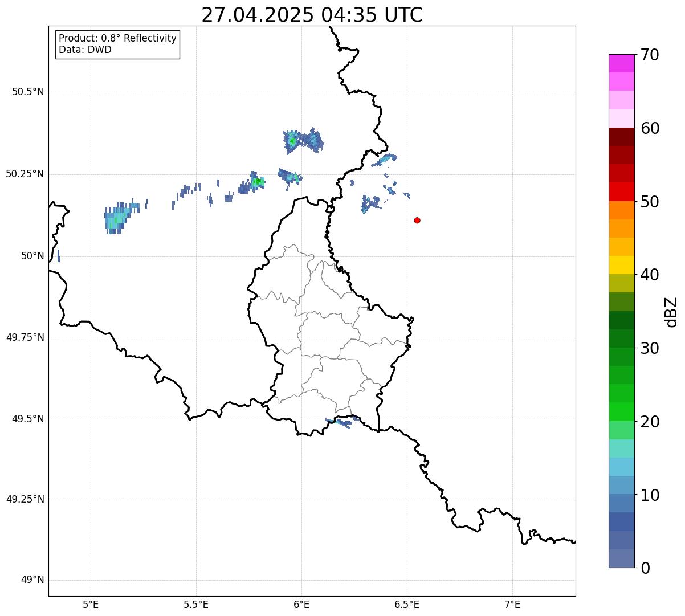Click the 49.25°N latitude label

(25, 499)
